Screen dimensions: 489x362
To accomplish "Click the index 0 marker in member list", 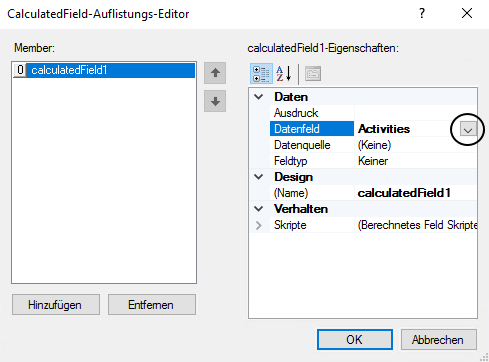I will [20, 70].
